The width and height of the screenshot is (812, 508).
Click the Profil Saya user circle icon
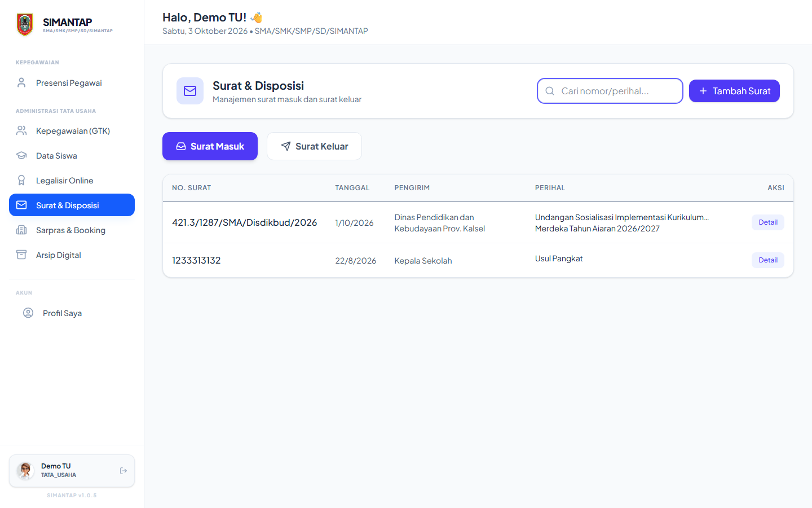[28, 313]
